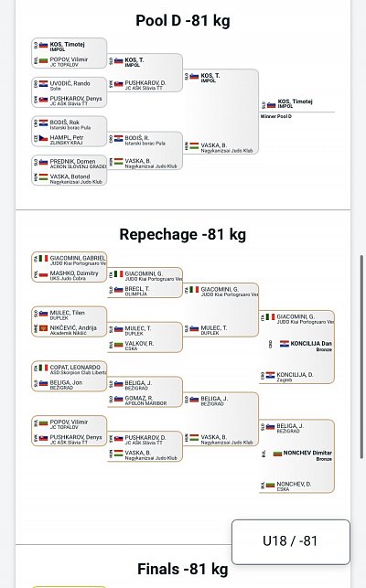Click Slovenian flag beside KOS, Timotej Winner Pool D
This screenshot has height=588, width=366.
(272, 105)
